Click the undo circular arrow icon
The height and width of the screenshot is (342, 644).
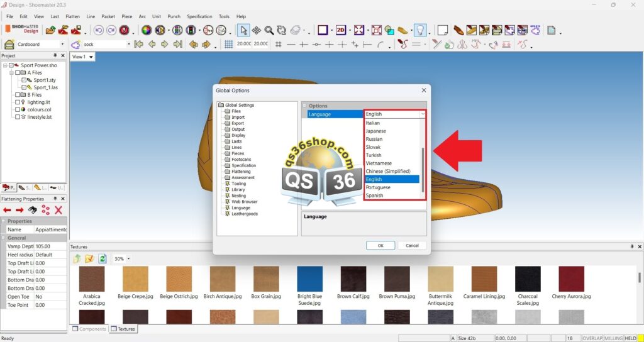click(98, 30)
